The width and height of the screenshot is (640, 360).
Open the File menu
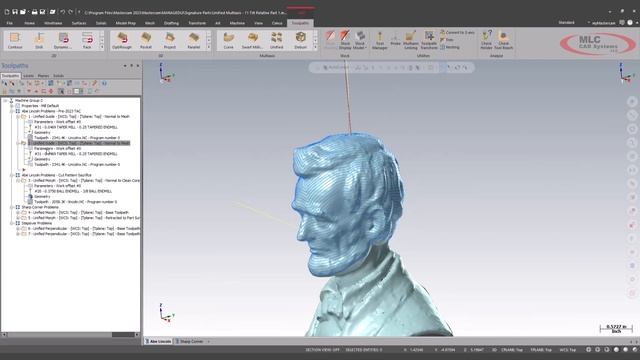[x=9, y=23]
